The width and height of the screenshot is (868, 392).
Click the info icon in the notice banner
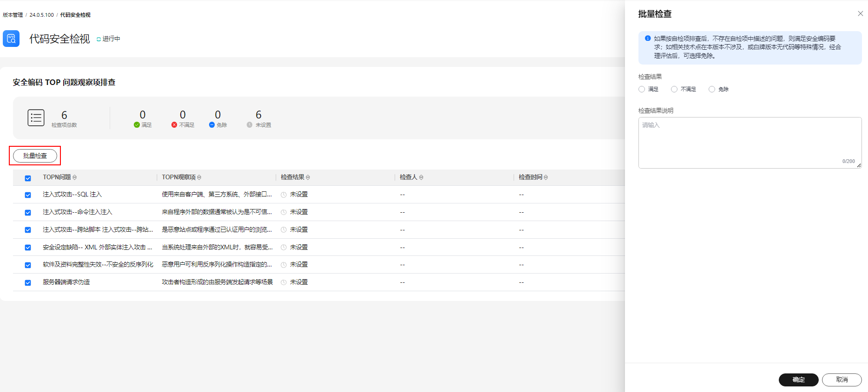tap(648, 39)
